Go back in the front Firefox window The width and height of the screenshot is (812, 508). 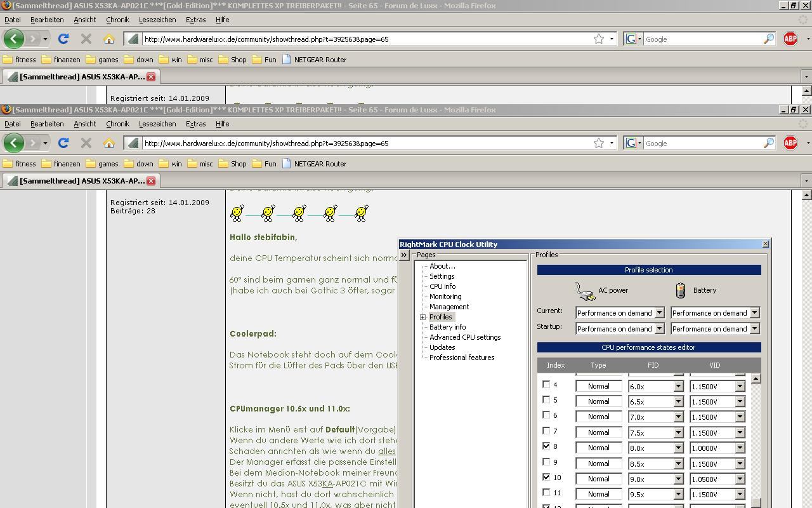click(x=14, y=143)
